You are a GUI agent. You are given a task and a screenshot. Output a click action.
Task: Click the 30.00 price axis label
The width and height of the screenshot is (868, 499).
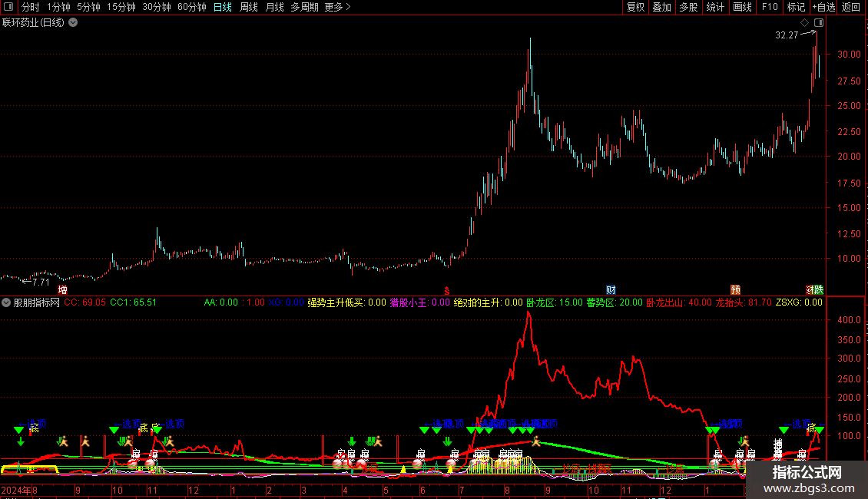[849, 55]
